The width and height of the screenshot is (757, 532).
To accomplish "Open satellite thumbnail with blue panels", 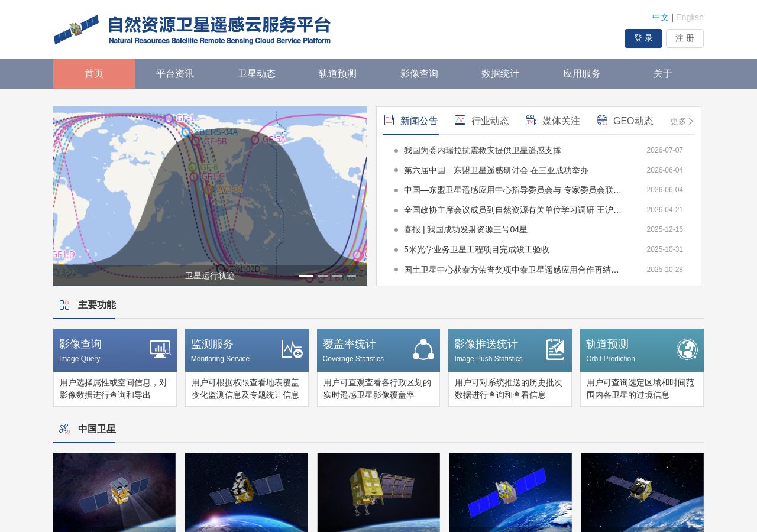I will pos(510,492).
